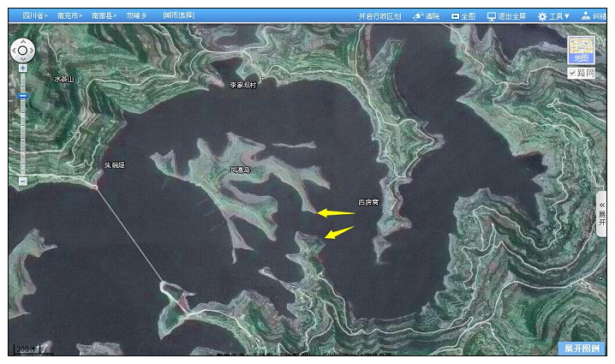Show full map with 全图

tap(463, 16)
